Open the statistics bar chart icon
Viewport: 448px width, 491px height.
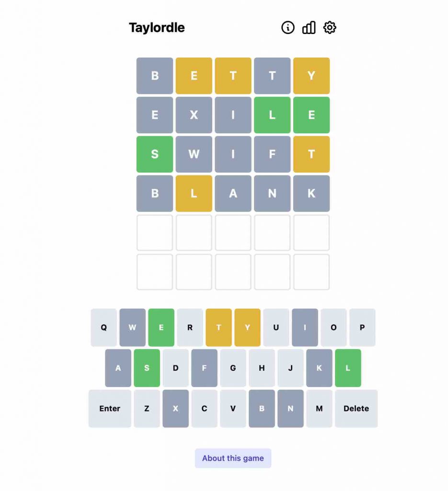(x=309, y=28)
